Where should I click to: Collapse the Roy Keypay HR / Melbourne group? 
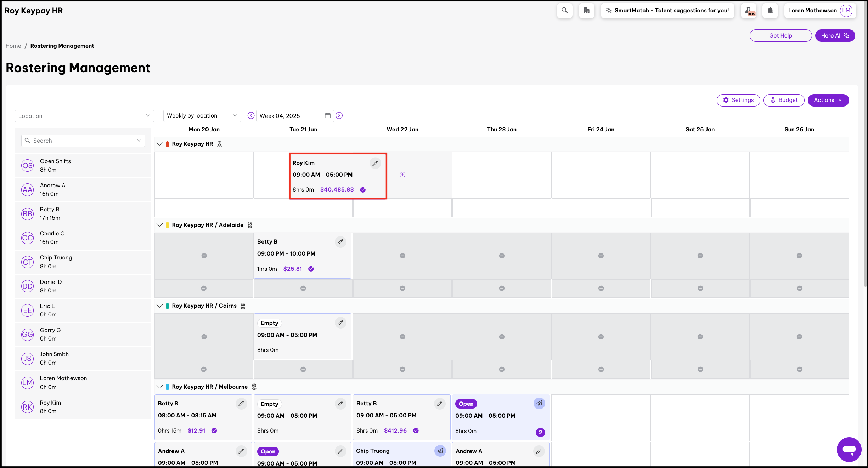pyautogui.click(x=160, y=387)
